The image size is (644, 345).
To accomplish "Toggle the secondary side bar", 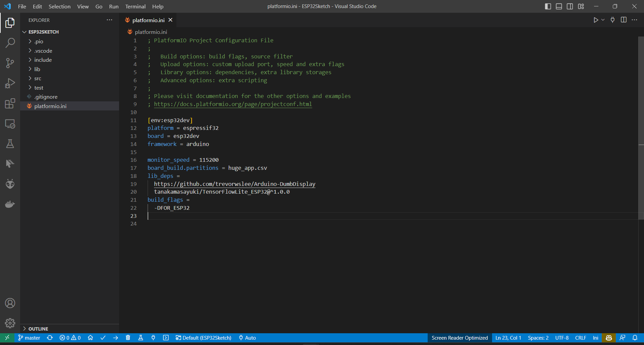I will 570,6.
